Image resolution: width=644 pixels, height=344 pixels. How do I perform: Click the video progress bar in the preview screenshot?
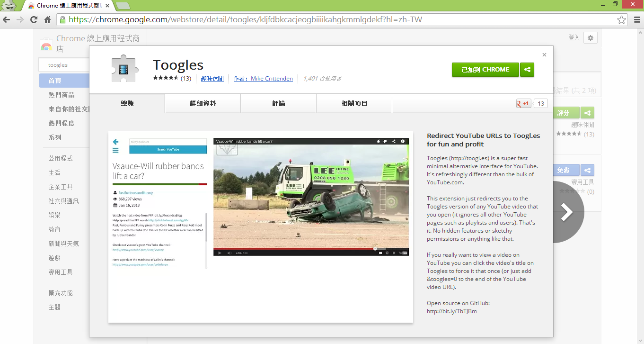pos(312,248)
